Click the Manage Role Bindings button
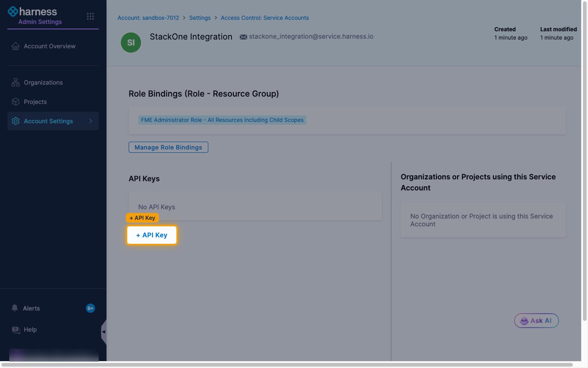588x368 pixels. tap(168, 147)
